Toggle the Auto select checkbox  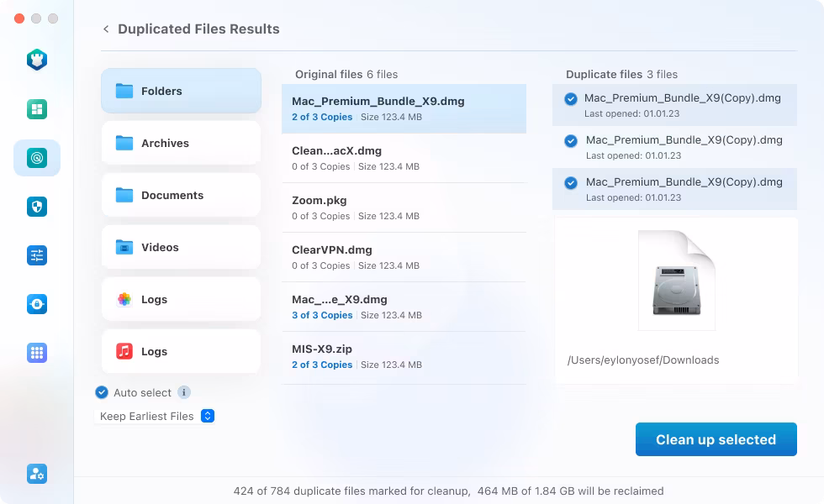tap(102, 392)
